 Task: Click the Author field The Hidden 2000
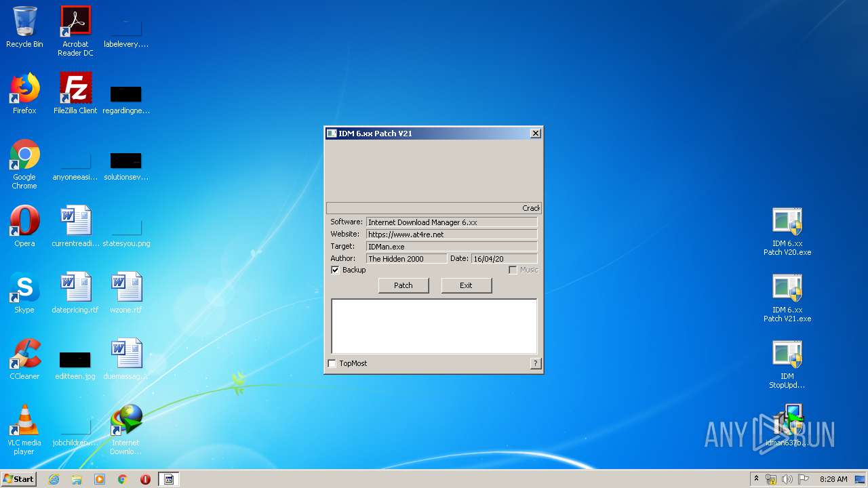click(406, 259)
